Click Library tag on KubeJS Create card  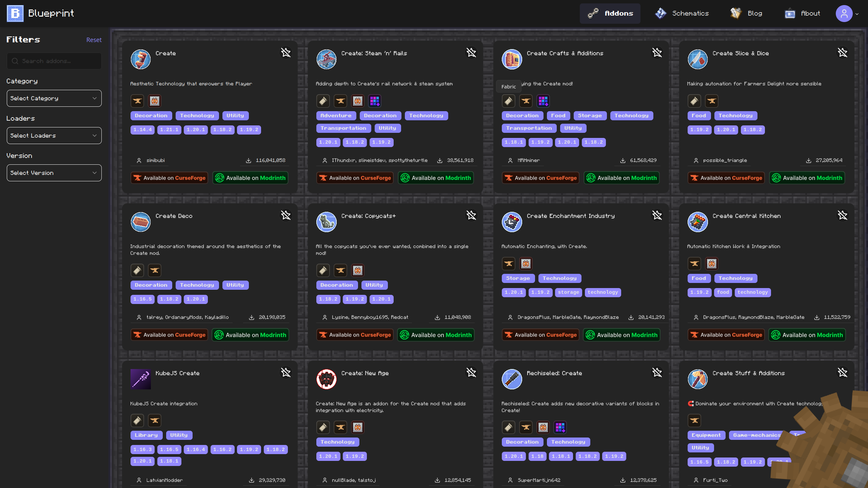(x=146, y=435)
